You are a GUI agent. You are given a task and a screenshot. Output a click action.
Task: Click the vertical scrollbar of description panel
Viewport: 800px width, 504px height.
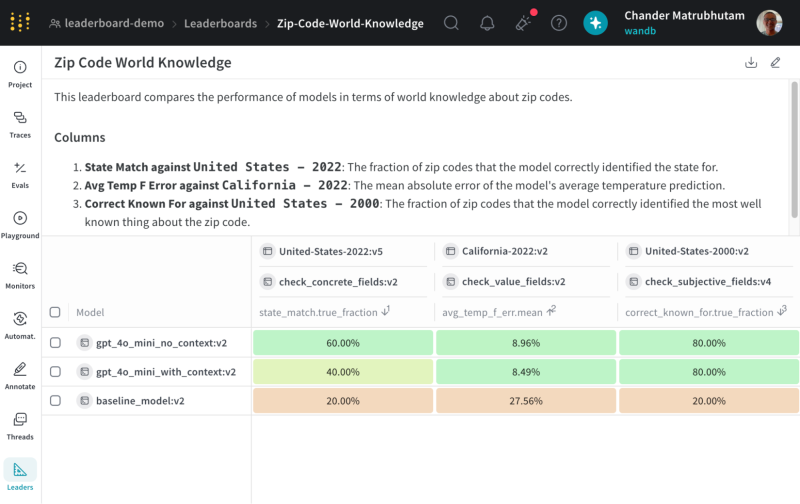pos(794,150)
